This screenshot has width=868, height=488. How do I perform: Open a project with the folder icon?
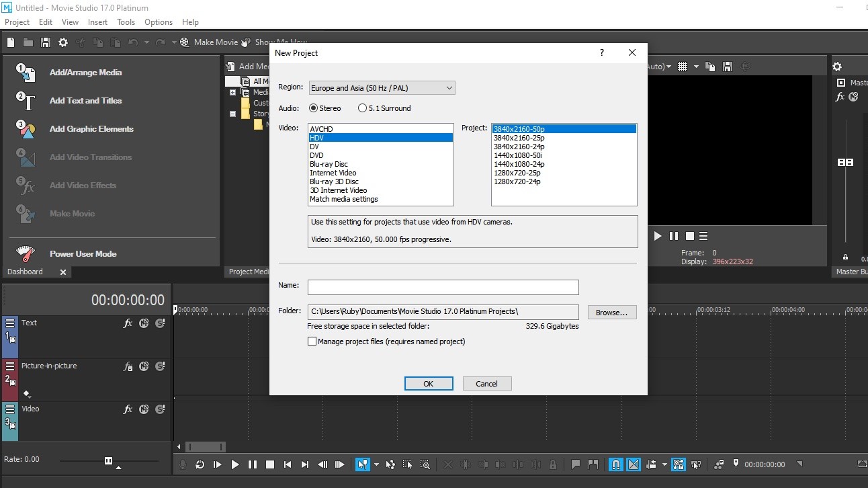point(28,42)
